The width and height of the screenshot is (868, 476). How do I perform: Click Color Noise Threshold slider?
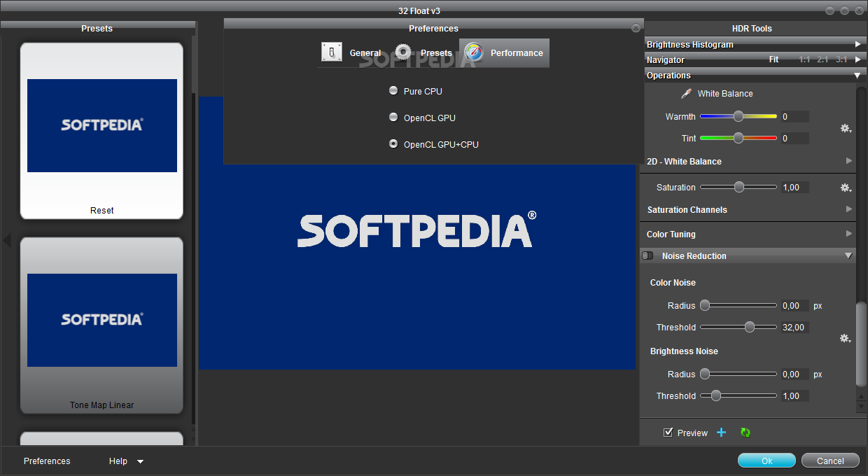(x=738, y=327)
